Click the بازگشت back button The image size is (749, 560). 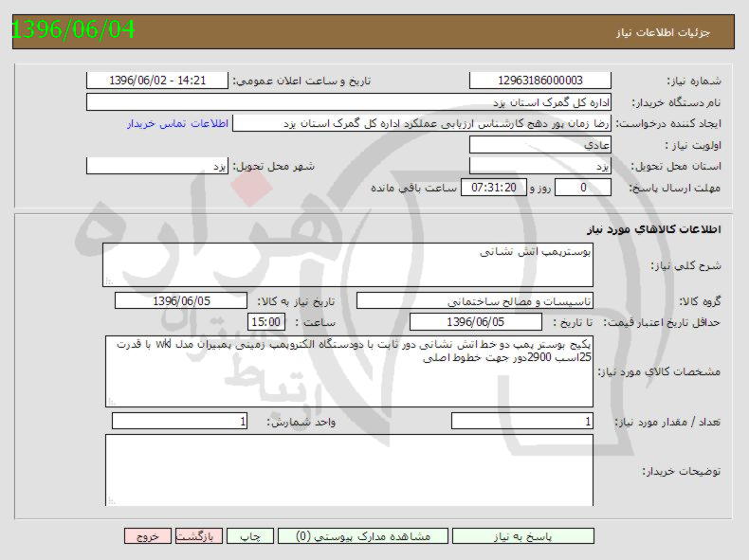tap(199, 535)
